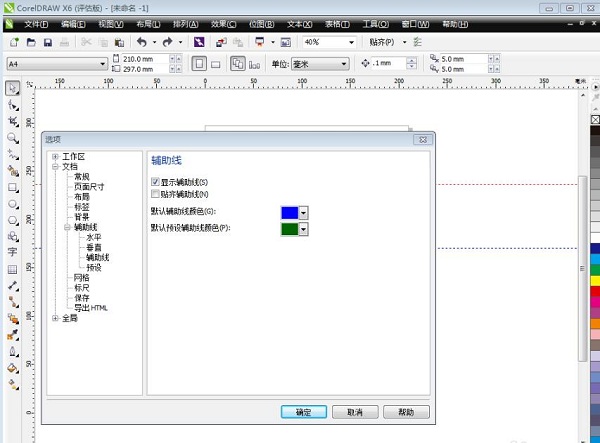The width and height of the screenshot is (600, 443).
Task: Select the Polygon tool
Action: 13,220
